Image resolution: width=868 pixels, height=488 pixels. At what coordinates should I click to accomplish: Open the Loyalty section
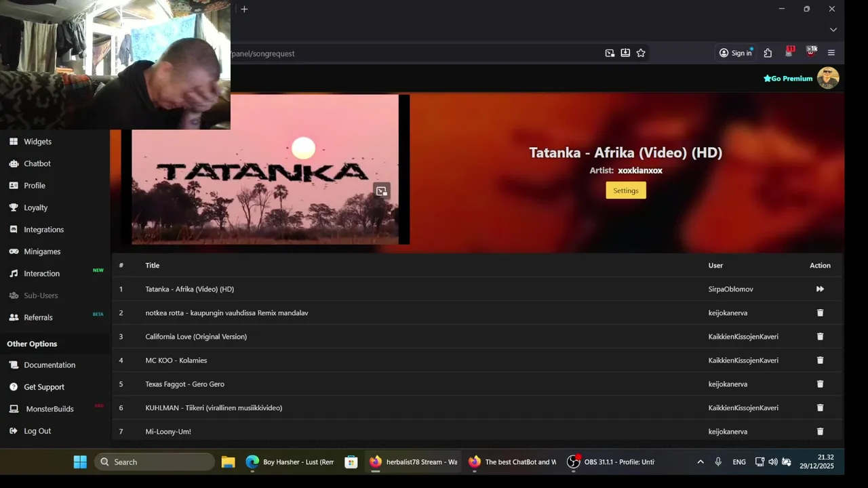[x=35, y=207]
